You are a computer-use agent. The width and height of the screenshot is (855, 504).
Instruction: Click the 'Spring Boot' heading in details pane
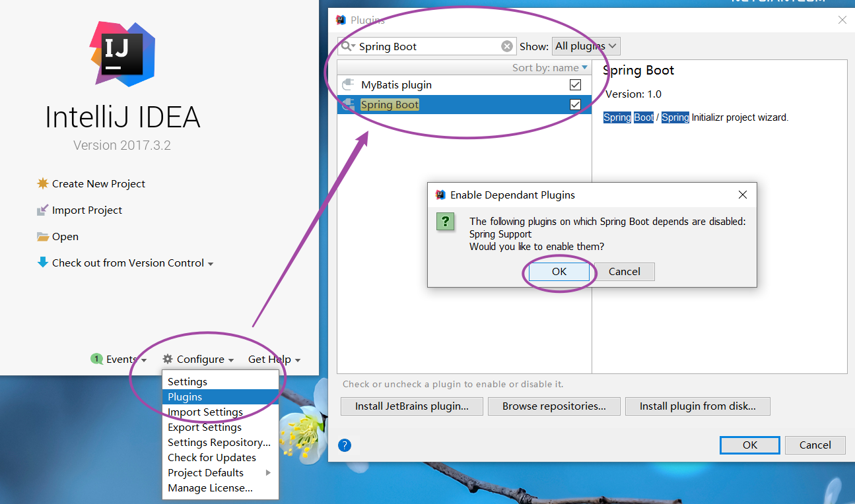[638, 70]
